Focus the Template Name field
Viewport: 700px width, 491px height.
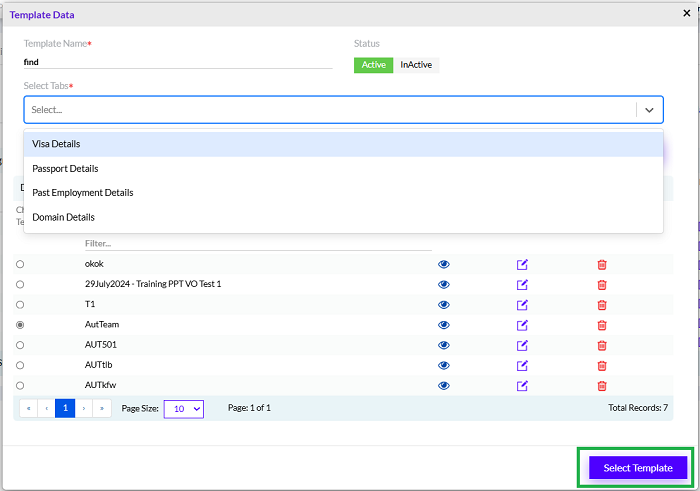click(x=178, y=62)
